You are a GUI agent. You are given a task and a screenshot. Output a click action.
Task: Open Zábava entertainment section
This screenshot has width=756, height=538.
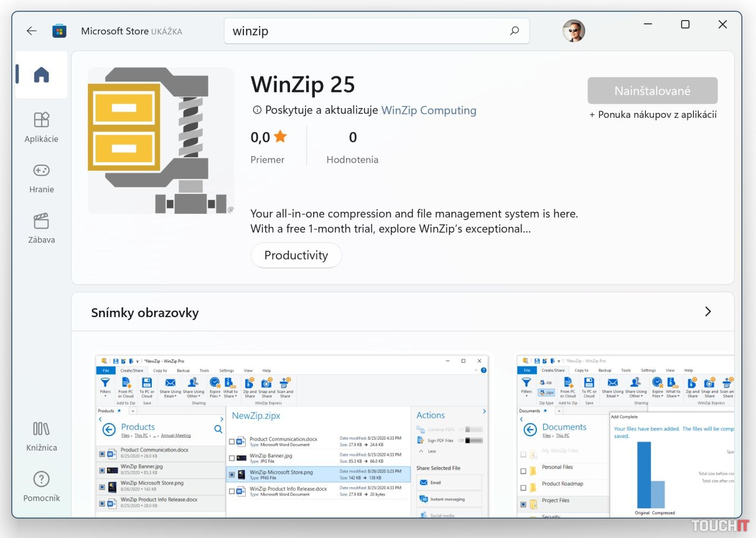42,228
